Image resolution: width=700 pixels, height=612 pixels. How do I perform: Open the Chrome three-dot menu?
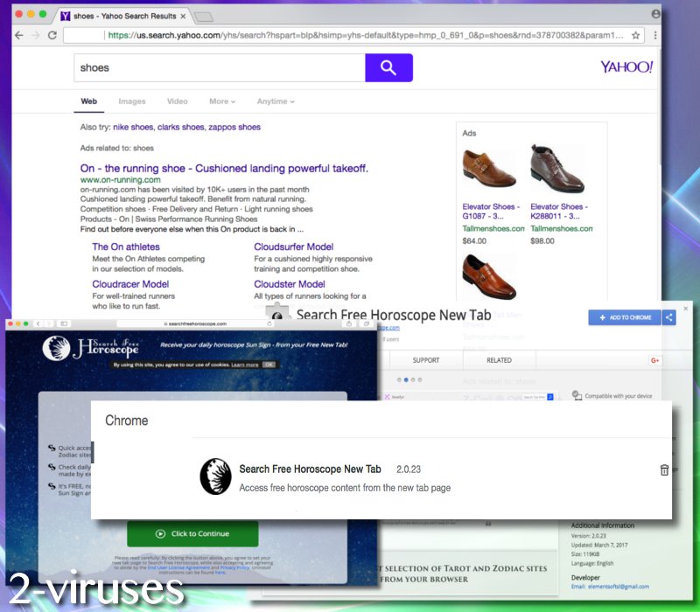click(x=657, y=35)
